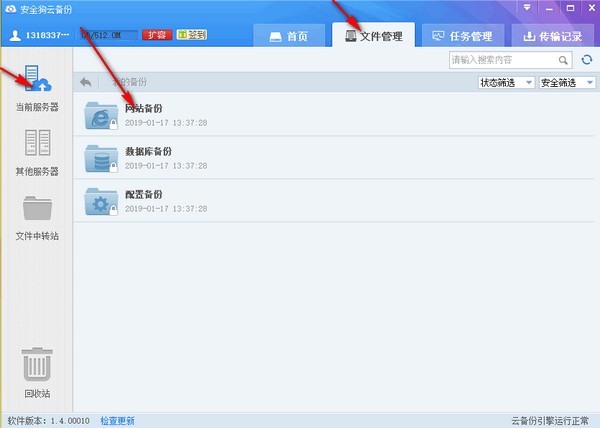Click the date under 网站备份
This screenshot has height=428, width=600.
tap(166, 123)
